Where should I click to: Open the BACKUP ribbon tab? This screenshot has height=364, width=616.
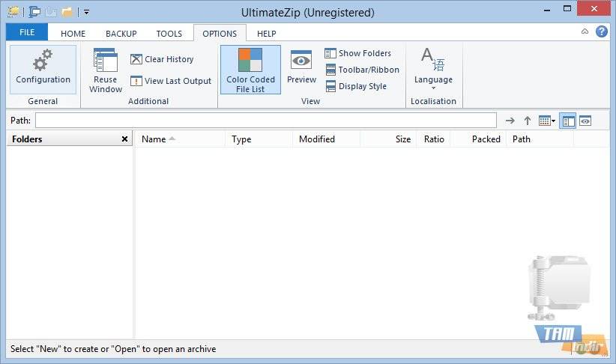pyautogui.click(x=121, y=34)
